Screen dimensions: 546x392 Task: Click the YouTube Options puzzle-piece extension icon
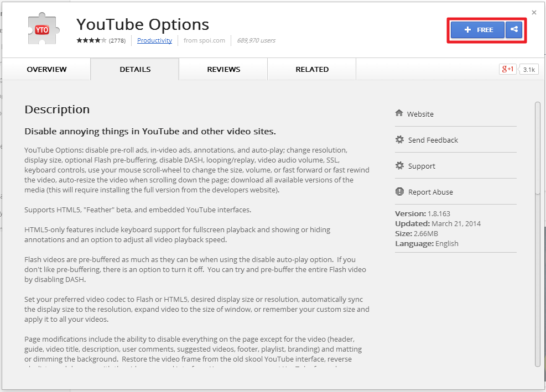pyautogui.click(x=44, y=29)
